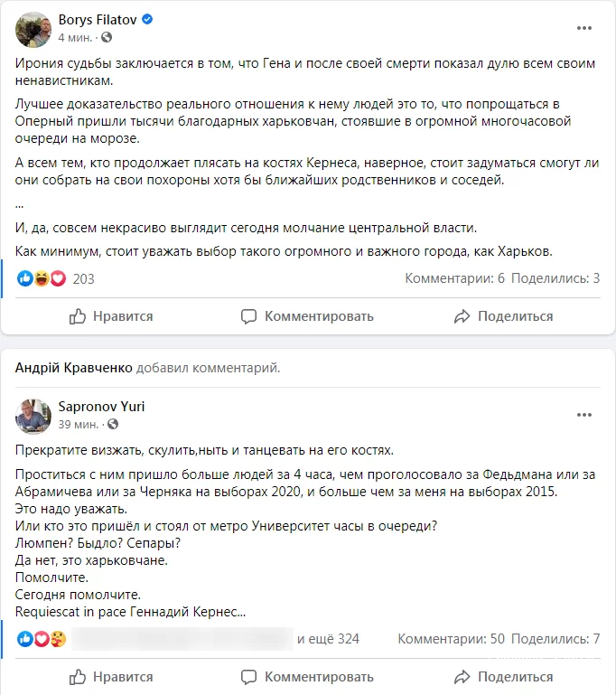This screenshot has height=695, width=616.
Task: Click the reaction emojis on Sapronov's post
Action: point(42,639)
